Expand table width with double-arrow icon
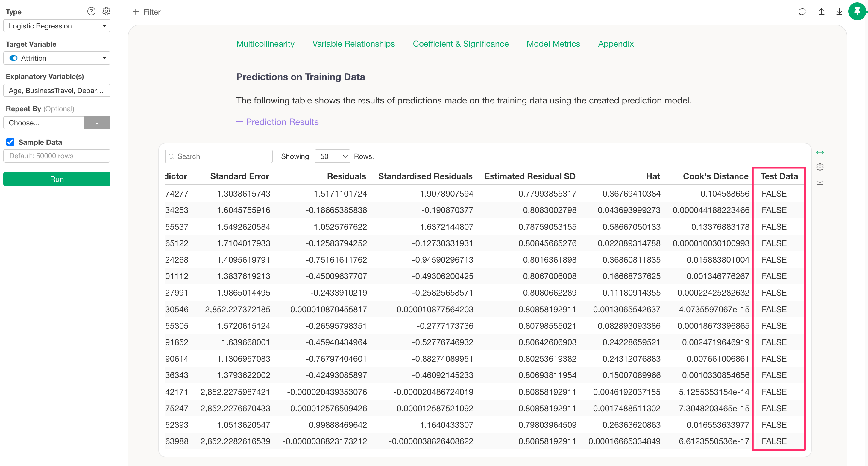 820,153
